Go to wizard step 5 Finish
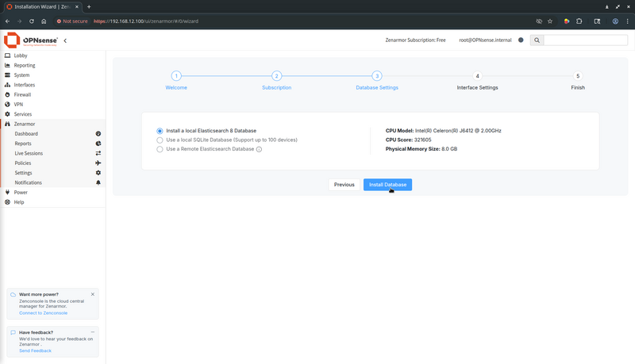Image resolution: width=635 pixels, height=364 pixels. click(578, 75)
